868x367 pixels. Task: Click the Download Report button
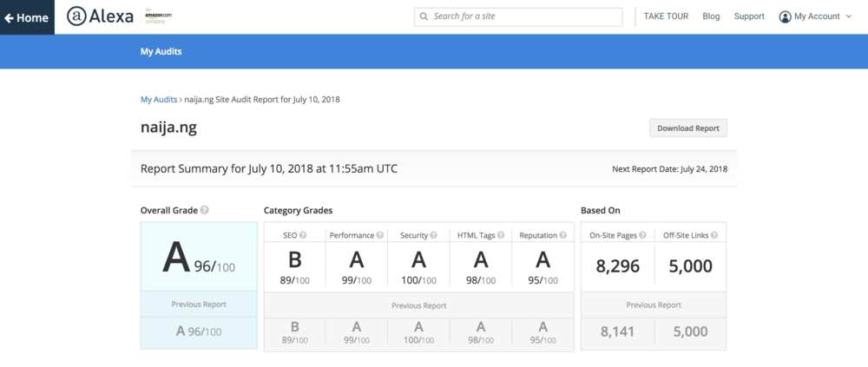click(x=688, y=128)
